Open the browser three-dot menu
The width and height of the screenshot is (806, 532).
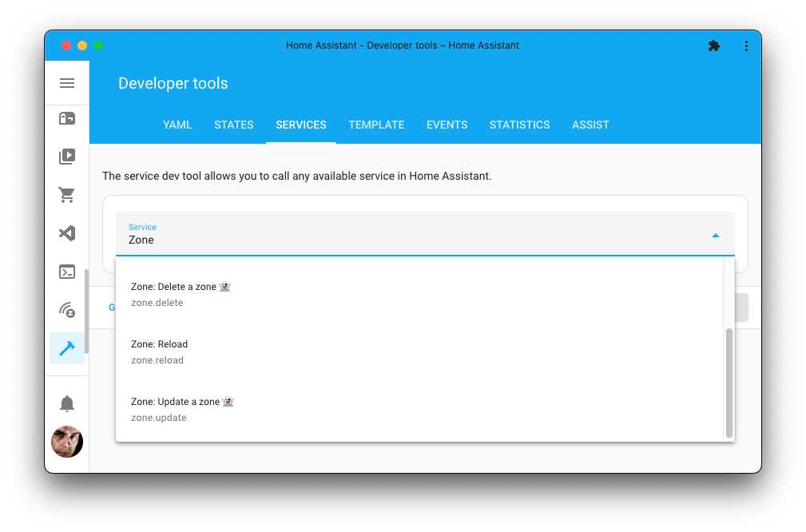(746, 46)
